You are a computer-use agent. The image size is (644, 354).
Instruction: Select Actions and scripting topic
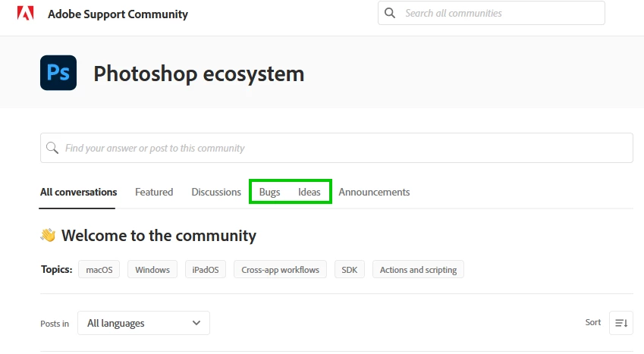tap(418, 269)
